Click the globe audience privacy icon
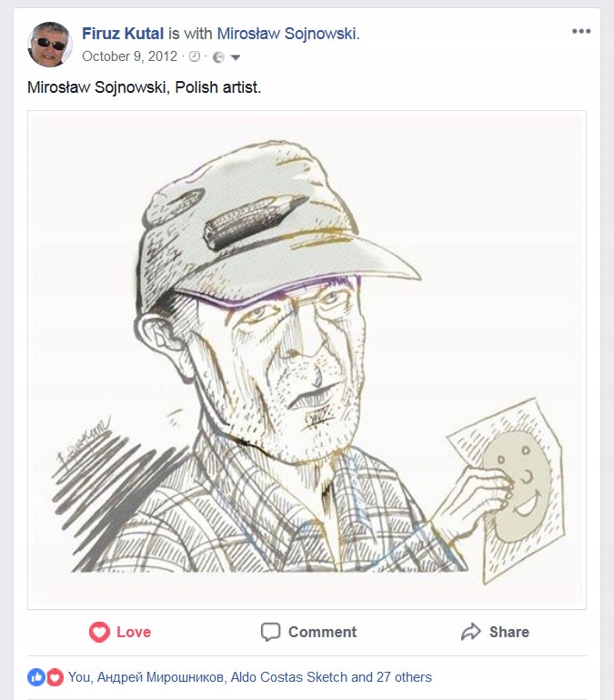 217,56
